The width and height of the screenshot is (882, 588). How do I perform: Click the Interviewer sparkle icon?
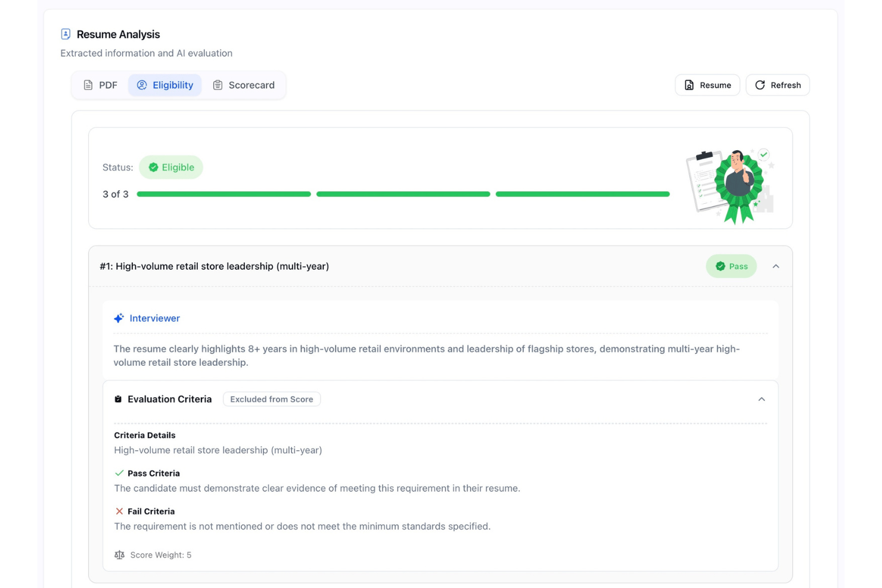point(119,318)
